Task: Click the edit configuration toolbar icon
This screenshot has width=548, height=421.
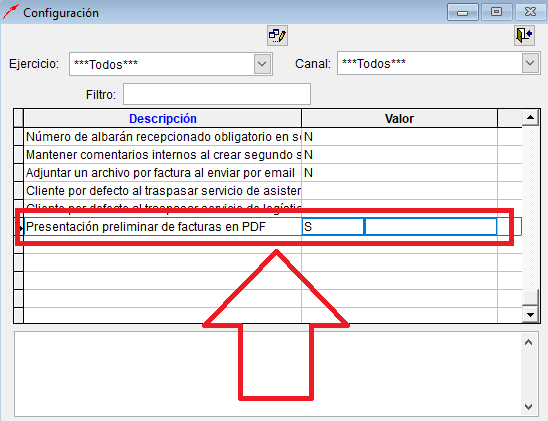Action: coord(277,35)
